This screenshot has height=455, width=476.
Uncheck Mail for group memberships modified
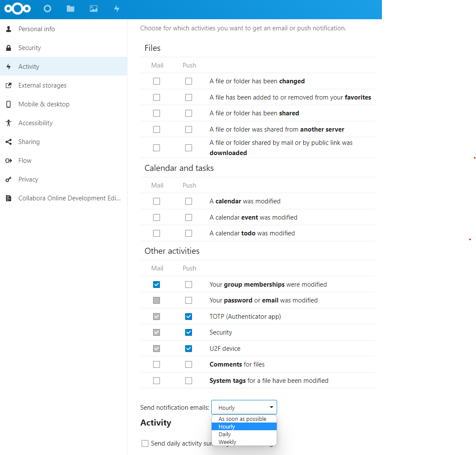[157, 284]
